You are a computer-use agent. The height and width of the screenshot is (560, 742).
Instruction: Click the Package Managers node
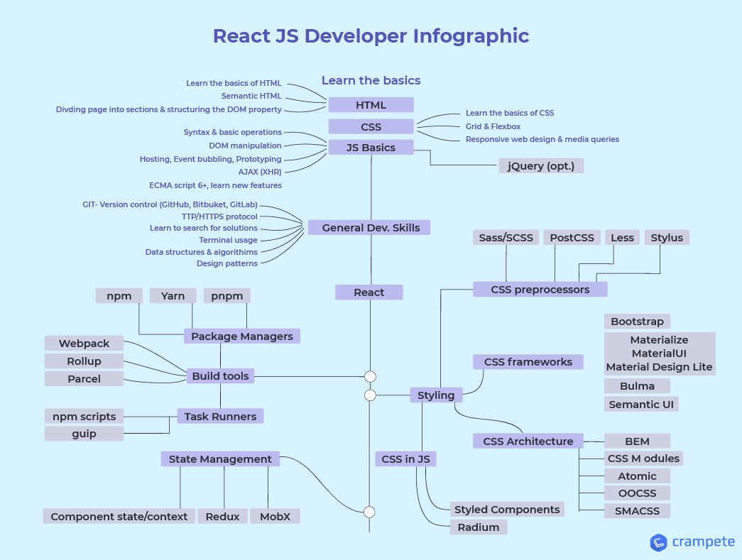[x=242, y=336]
